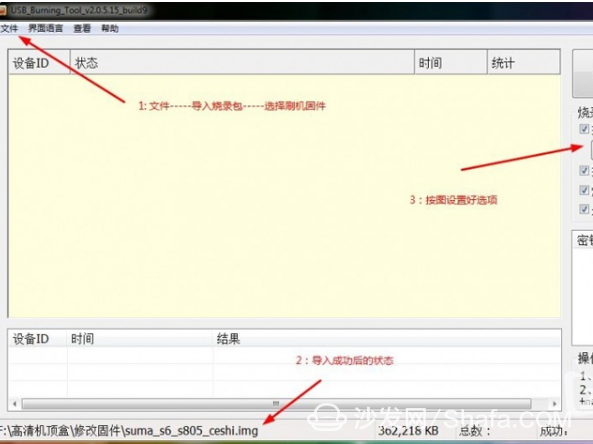The image size is (593, 444).
Task: Click the results list scrollbar left arrow
Action: [14, 404]
